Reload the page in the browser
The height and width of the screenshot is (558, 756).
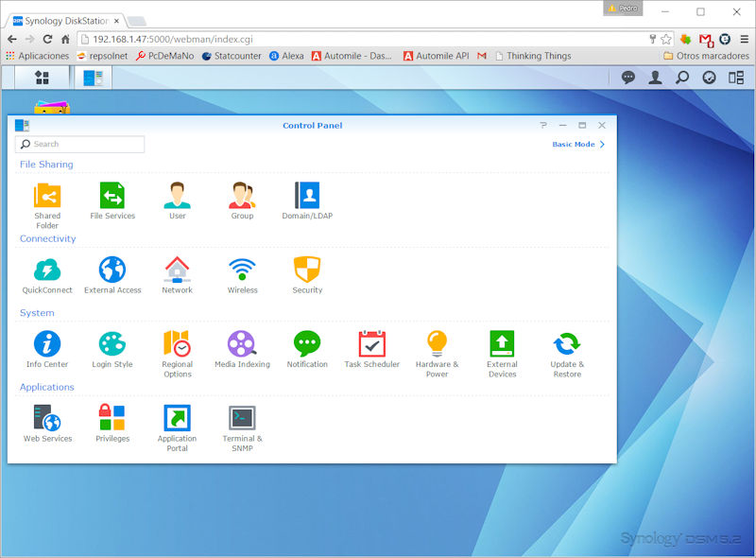47,39
